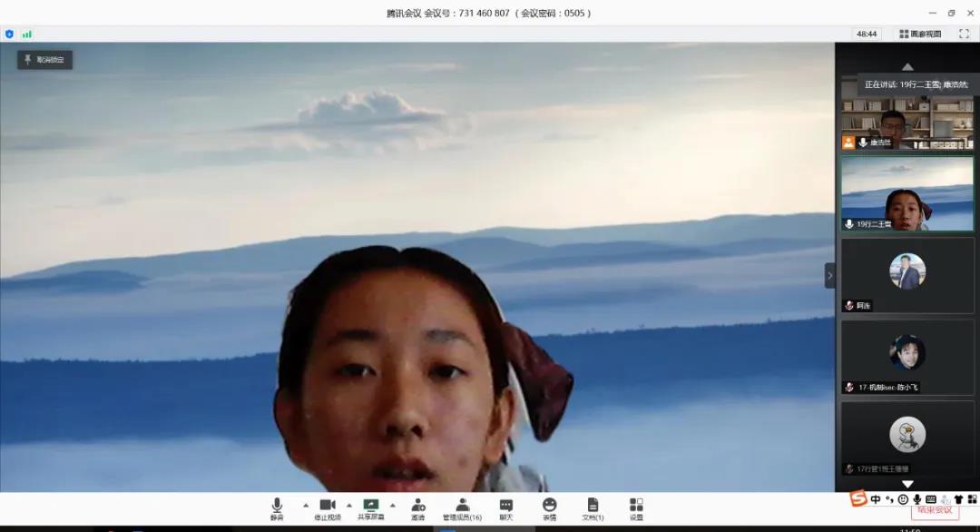Open the 聊天 chat panel
This screenshot has height=532, width=980.
click(506, 509)
